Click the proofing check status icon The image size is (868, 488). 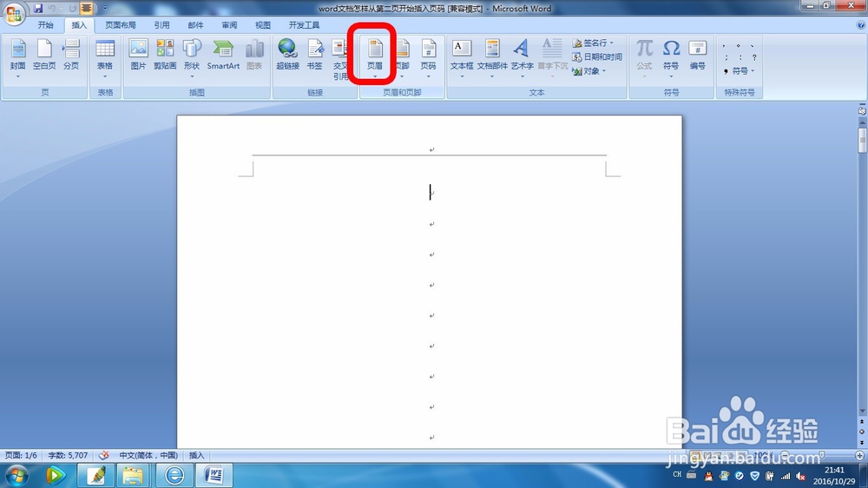point(103,455)
